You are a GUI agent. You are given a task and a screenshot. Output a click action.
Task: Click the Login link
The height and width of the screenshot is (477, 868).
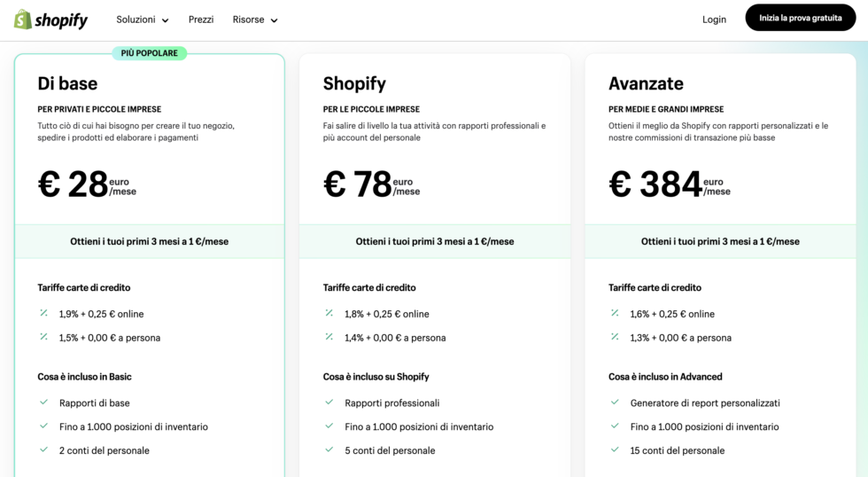714,20
